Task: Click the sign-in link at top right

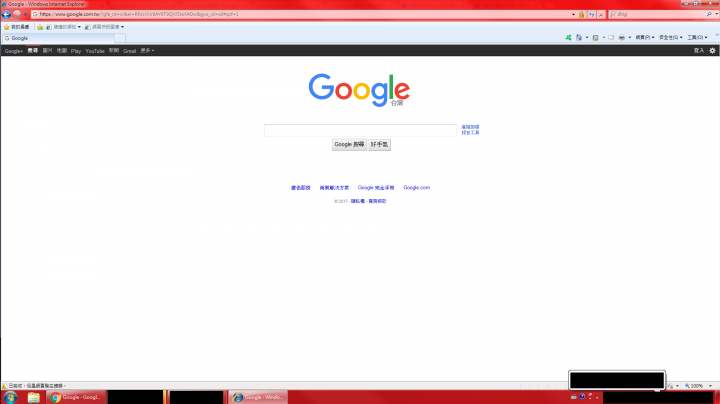Action: 698,51
